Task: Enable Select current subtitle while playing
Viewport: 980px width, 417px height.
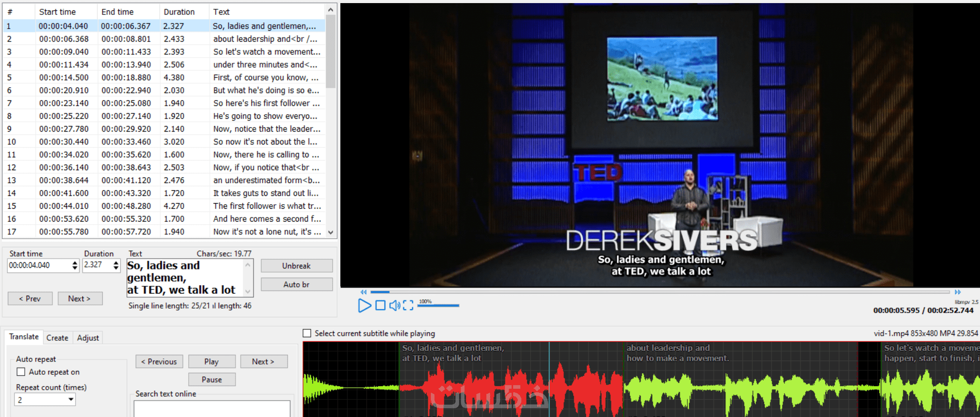Action: (x=307, y=333)
